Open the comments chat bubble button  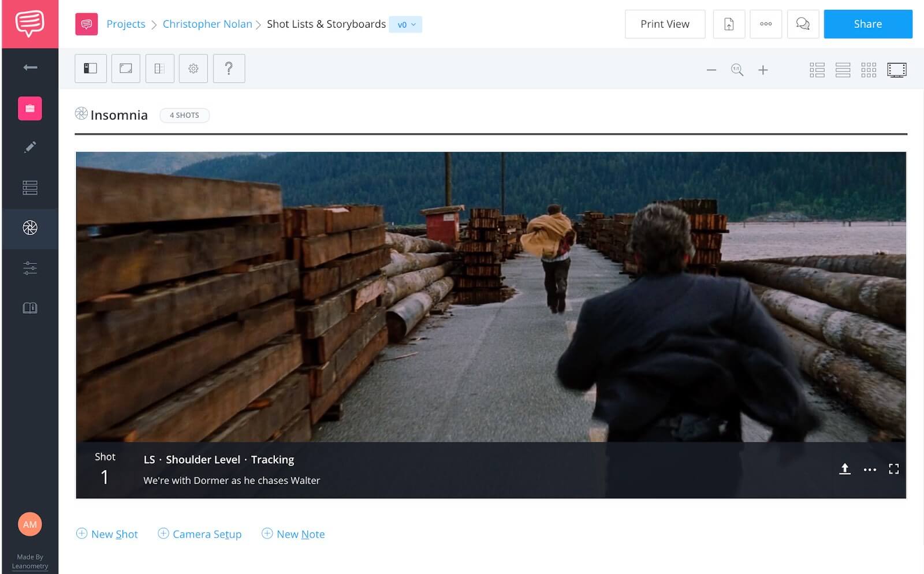803,24
